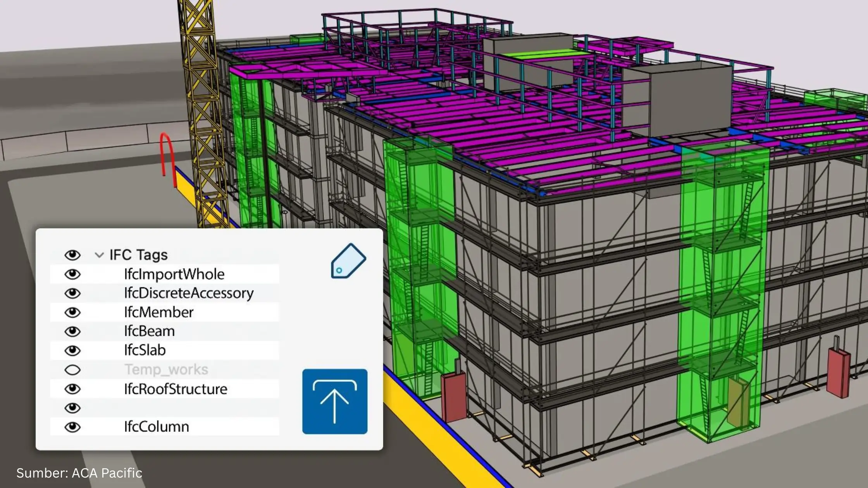
Task: Toggle IfcSlab visibility eye
Action: coord(72,351)
